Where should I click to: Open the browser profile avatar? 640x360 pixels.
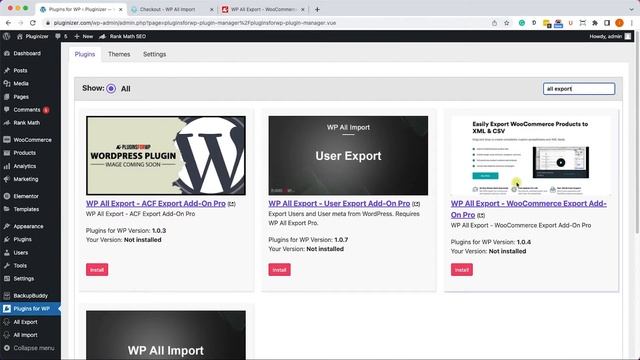[x=619, y=23]
